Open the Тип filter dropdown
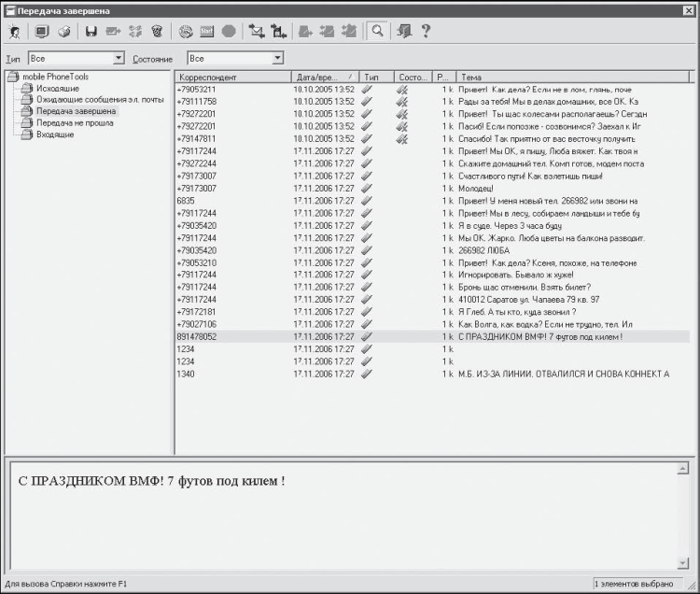 (x=76, y=58)
